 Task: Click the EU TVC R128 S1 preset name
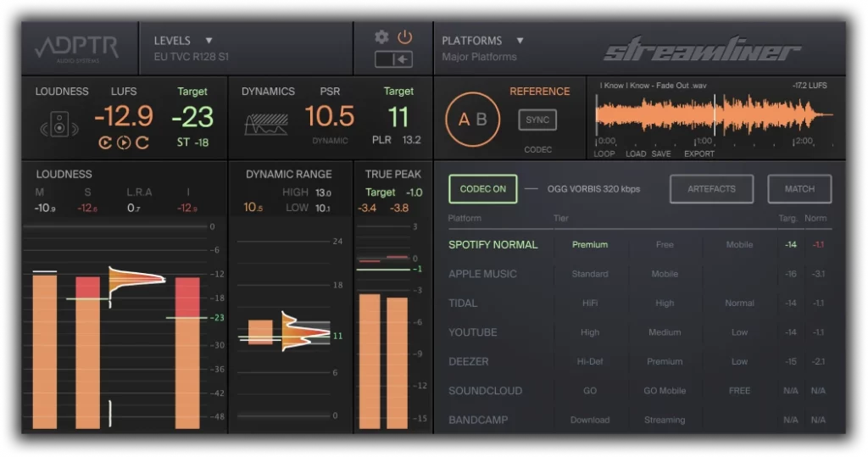point(192,57)
